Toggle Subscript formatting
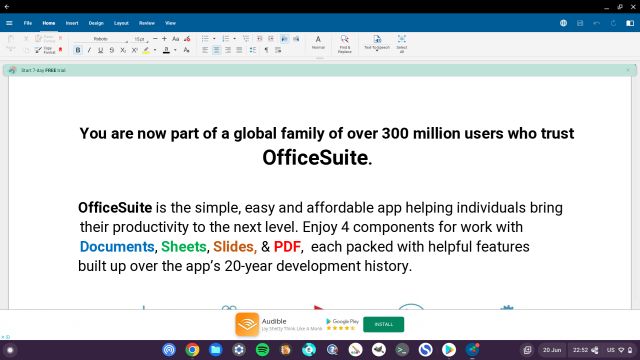The width and height of the screenshot is (640, 360). pyautogui.click(x=123, y=50)
